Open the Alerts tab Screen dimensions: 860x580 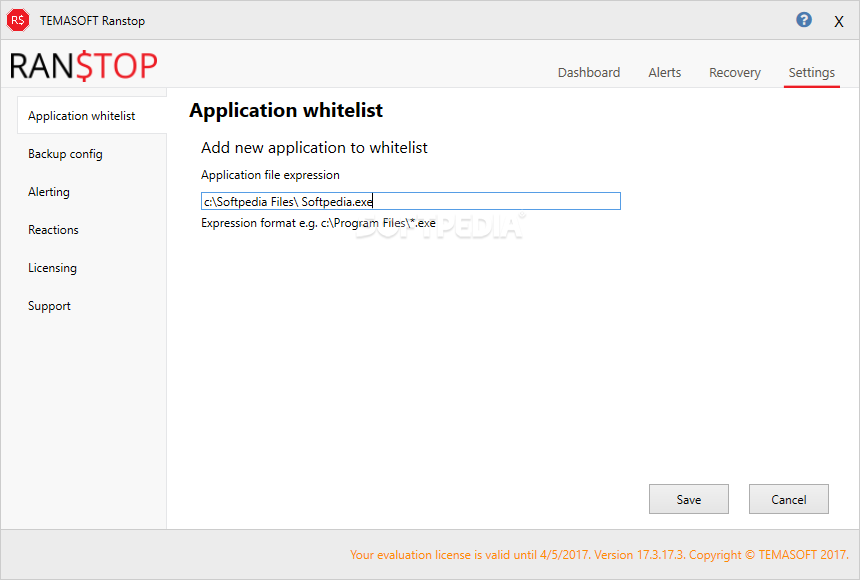(664, 72)
